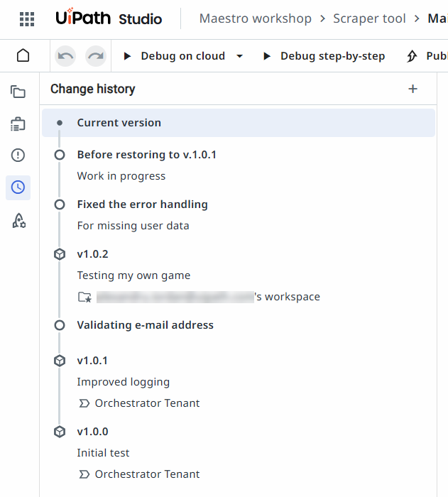Click the v1.0.1 package cube icon
The image size is (448, 497).
click(60, 361)
